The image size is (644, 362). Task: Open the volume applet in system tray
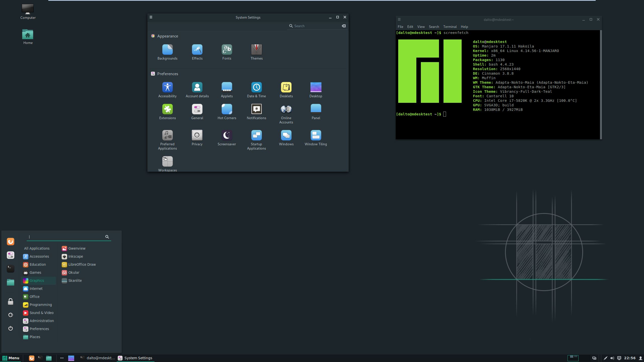pos(612,358)
